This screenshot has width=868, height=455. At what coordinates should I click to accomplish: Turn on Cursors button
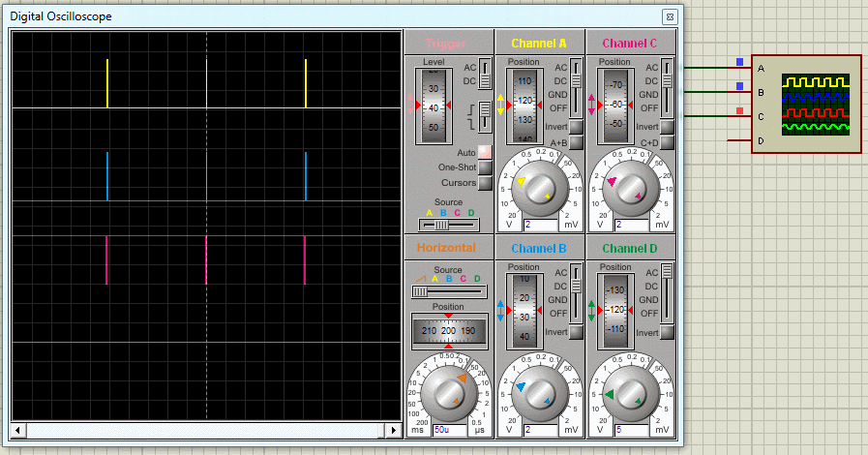pos(485,183)
